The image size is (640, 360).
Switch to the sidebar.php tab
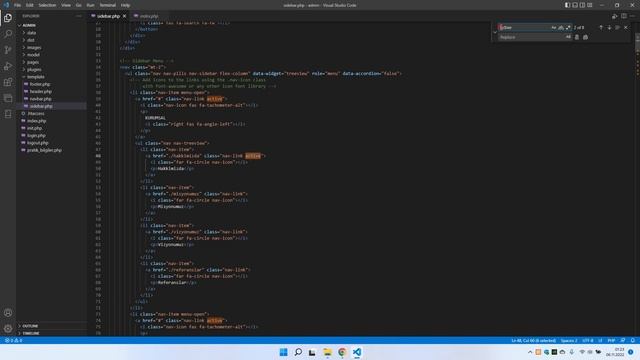pos(108,16)
